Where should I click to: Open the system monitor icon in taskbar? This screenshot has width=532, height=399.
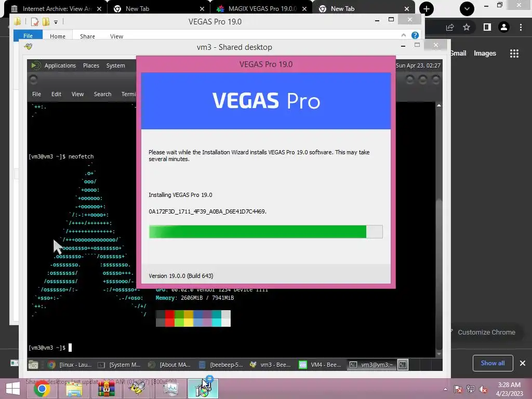pos(170,389)
